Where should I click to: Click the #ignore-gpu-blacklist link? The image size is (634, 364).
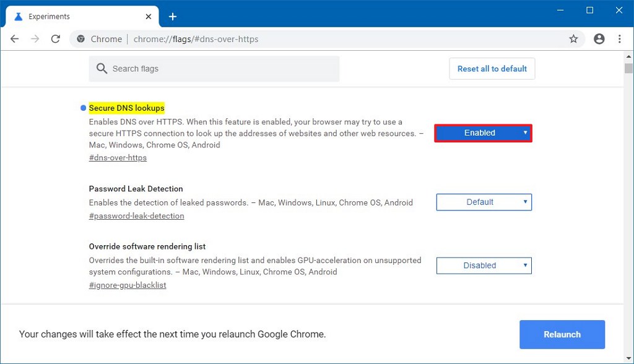tap(128, 285)
